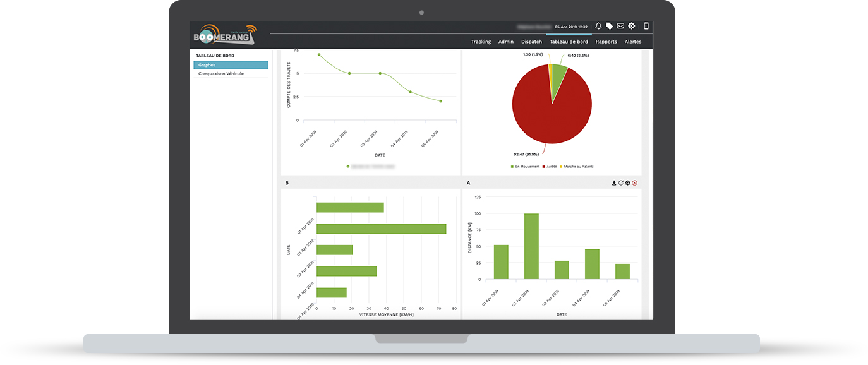Open messages via the envelope icon

click(620, 27)
